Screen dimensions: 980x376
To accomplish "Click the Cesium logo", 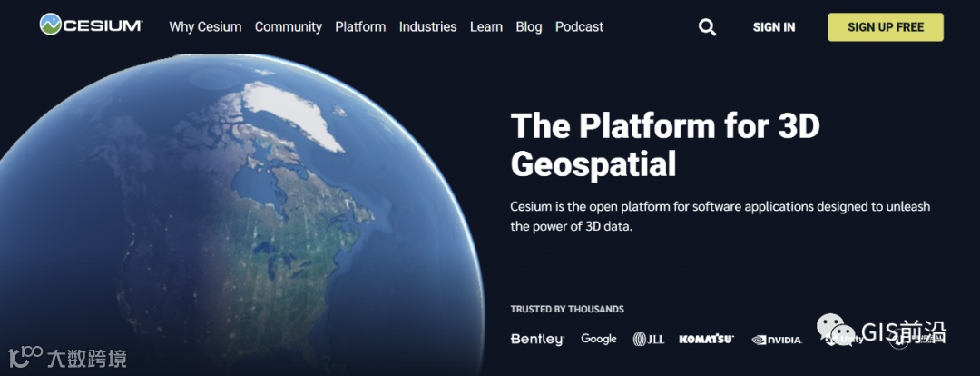I will pyautogui.click(x=92, y=25).
